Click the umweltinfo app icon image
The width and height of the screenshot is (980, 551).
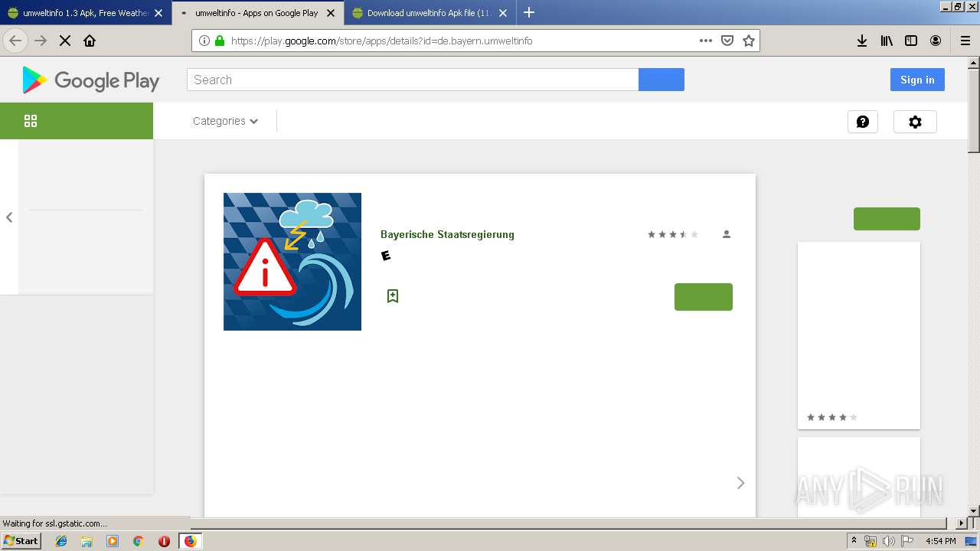click(292, 262)
